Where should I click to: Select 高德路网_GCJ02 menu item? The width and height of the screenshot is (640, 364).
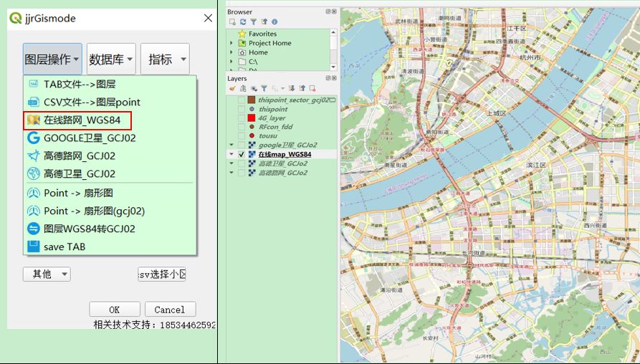(x=110, y=156)
